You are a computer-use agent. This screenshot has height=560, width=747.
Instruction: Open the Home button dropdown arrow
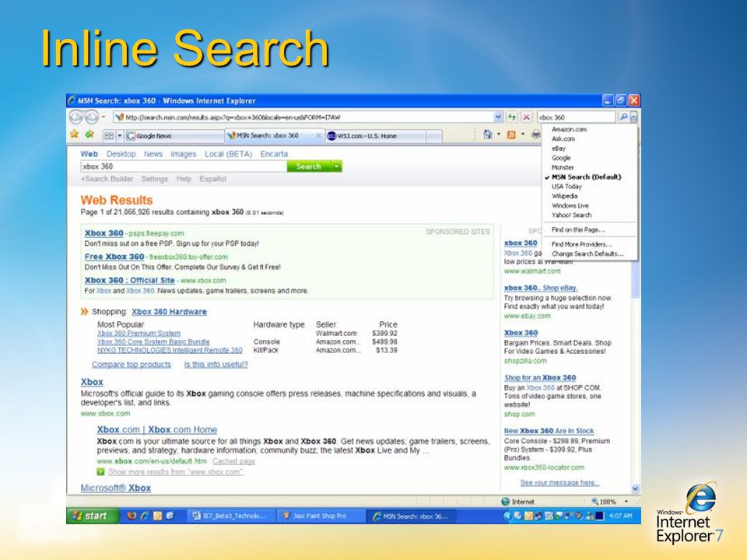point(499,135)
